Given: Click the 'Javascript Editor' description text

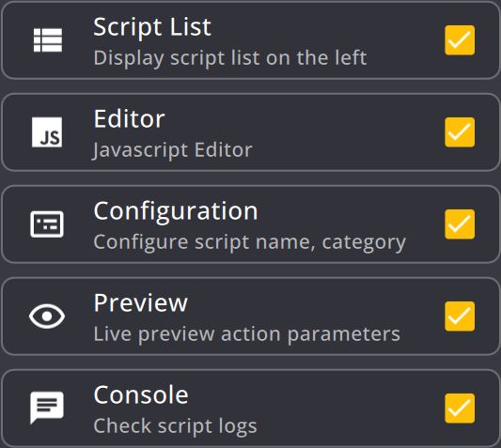Looking at the screenshot, I should [172, 150].
